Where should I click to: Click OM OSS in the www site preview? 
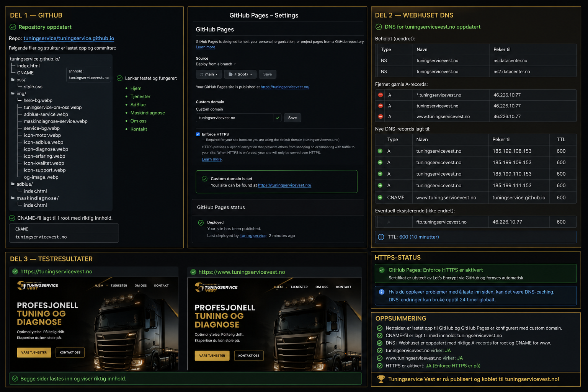click(322, 287)
